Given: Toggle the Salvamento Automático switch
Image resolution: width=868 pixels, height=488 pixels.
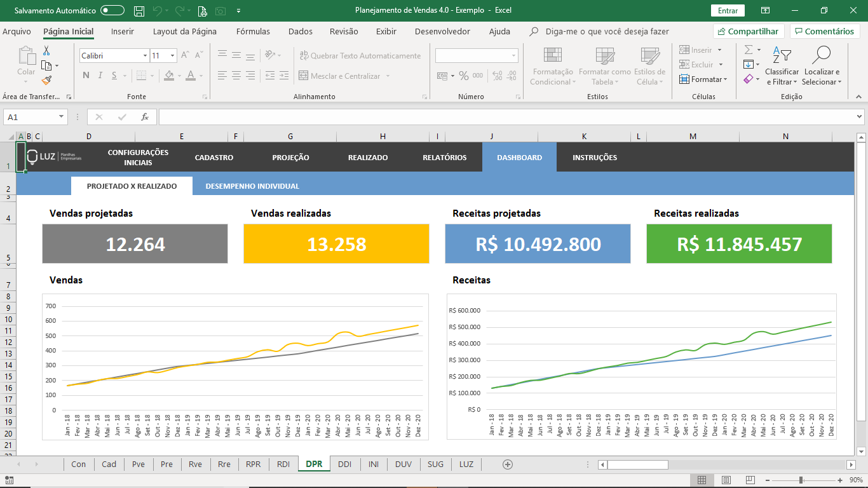Looking at the screenshot, I should 112,11.
